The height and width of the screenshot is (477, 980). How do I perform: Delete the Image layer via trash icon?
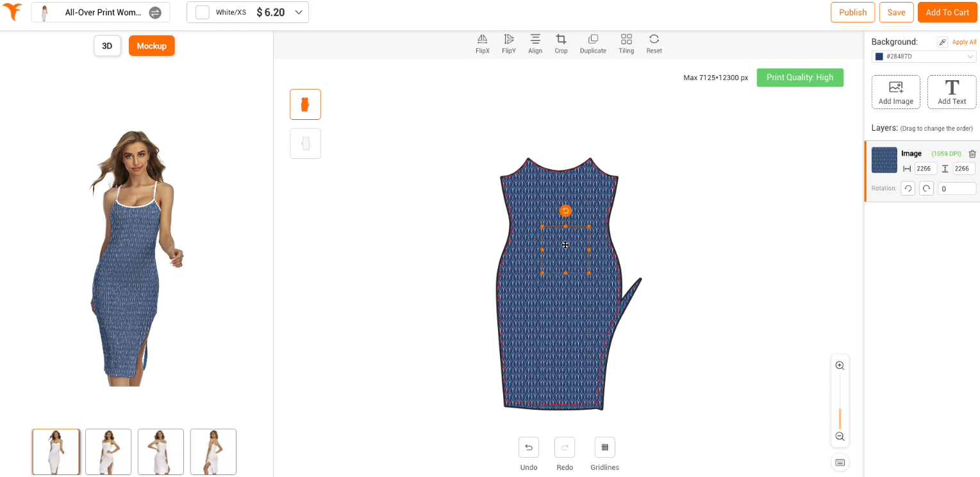972,154
